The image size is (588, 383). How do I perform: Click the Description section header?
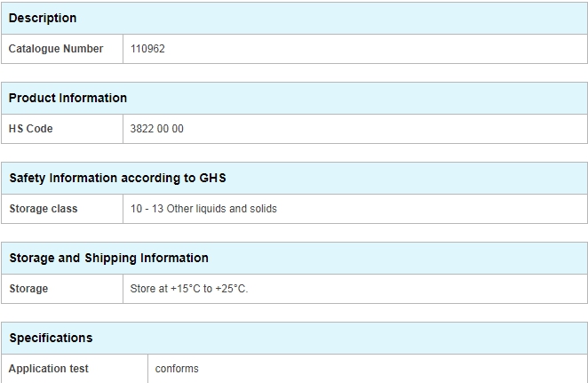click(x=294, y=18)
